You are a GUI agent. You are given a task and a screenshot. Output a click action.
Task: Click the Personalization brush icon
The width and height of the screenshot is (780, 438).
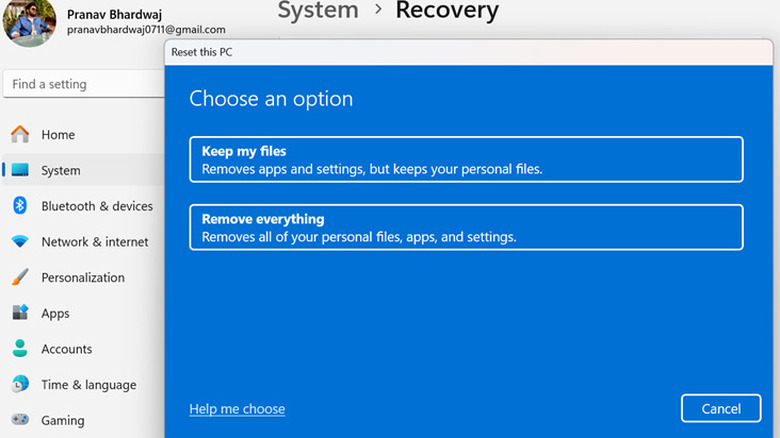point(20,278)
